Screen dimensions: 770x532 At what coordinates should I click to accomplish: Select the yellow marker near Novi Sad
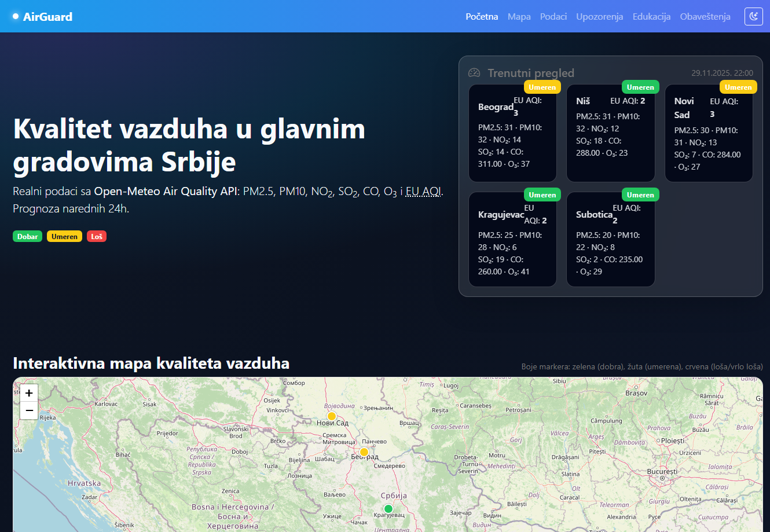tap(331, 416)
